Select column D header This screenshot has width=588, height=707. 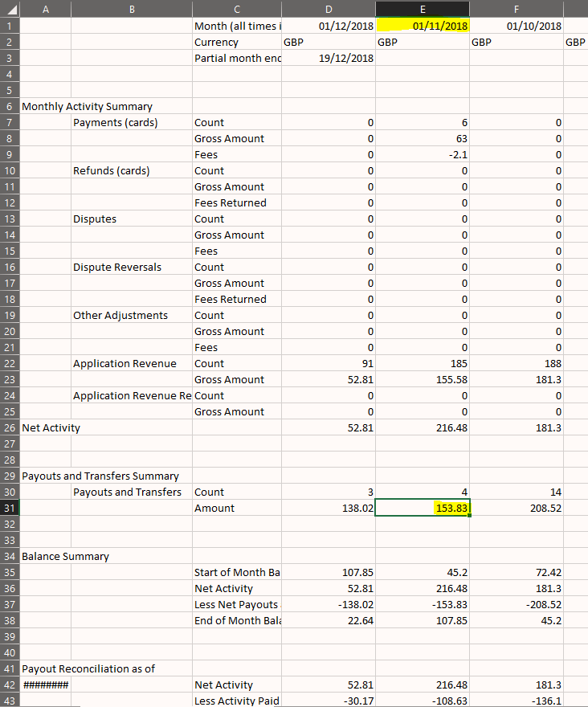click(x=329, y=9)
